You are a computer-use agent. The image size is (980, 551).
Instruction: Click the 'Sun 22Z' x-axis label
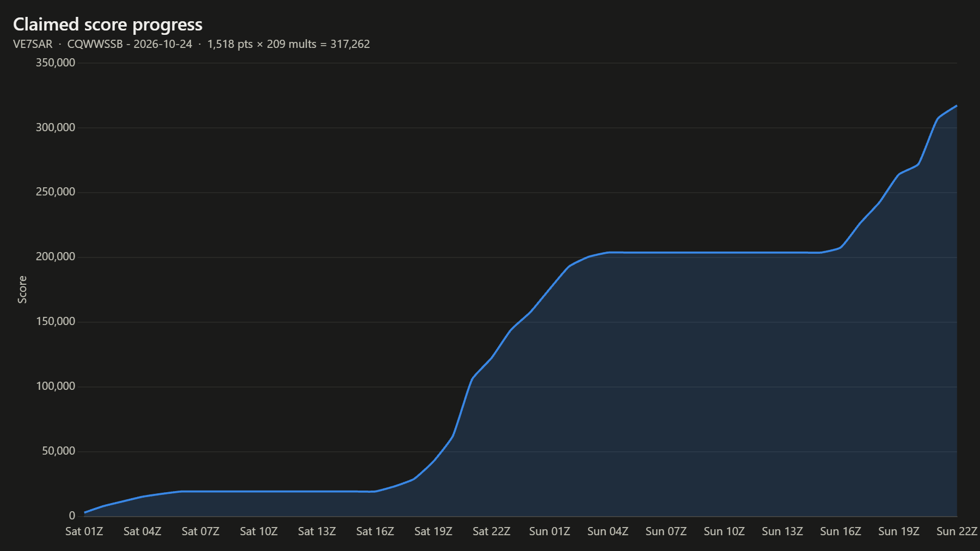(x=957, y=531)
